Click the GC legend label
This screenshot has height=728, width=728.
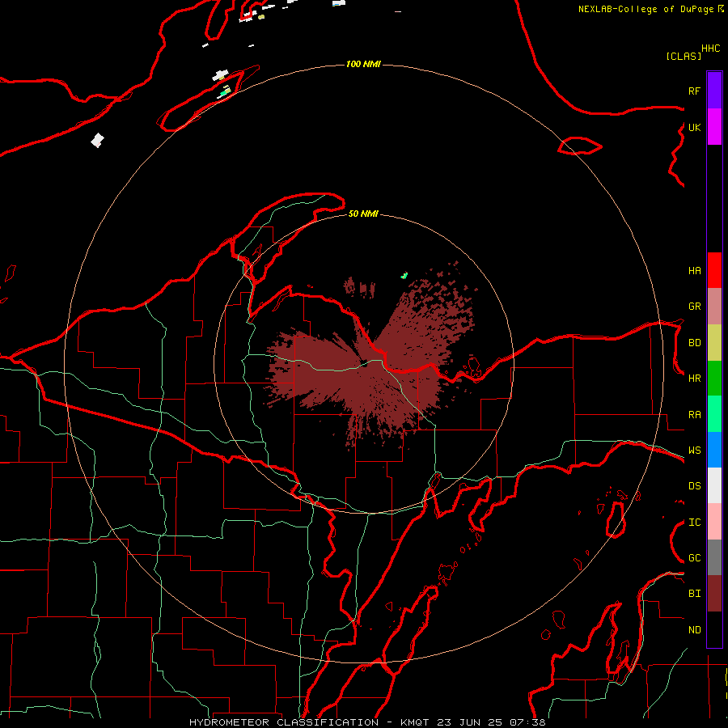pos(695,558)
